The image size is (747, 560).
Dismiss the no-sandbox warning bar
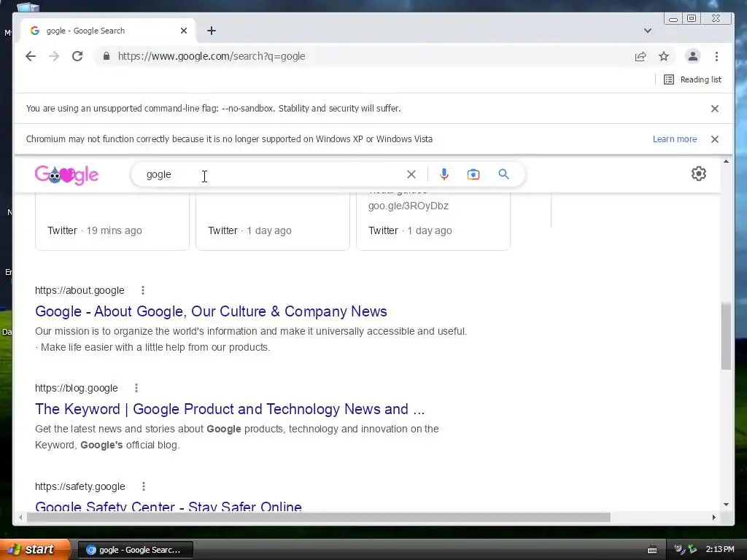[715, 109]
